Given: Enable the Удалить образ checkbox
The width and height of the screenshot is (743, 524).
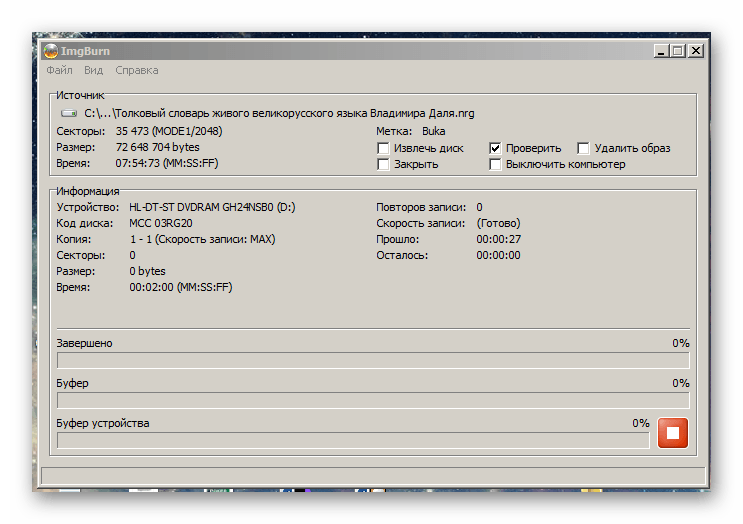Looking at the screenshot, I should coord(583,148).
